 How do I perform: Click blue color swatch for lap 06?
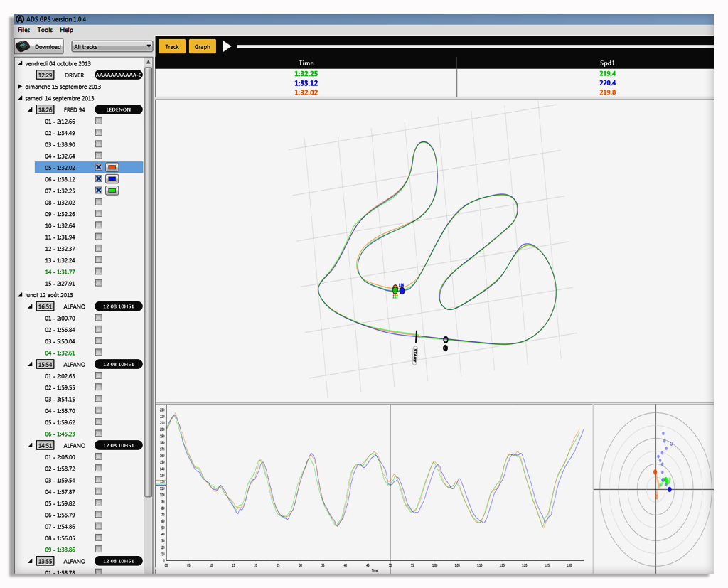click(x=112, y=178)
